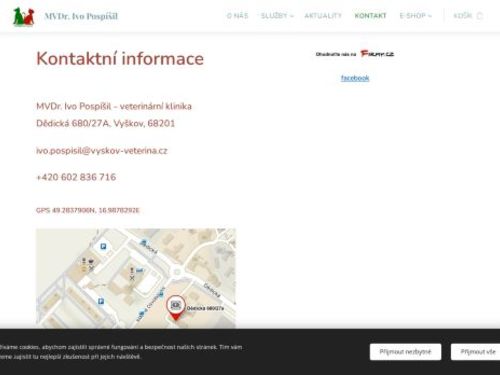Click the red and green animals logo
The image size is (500, 375).
[x=24, y=17]
